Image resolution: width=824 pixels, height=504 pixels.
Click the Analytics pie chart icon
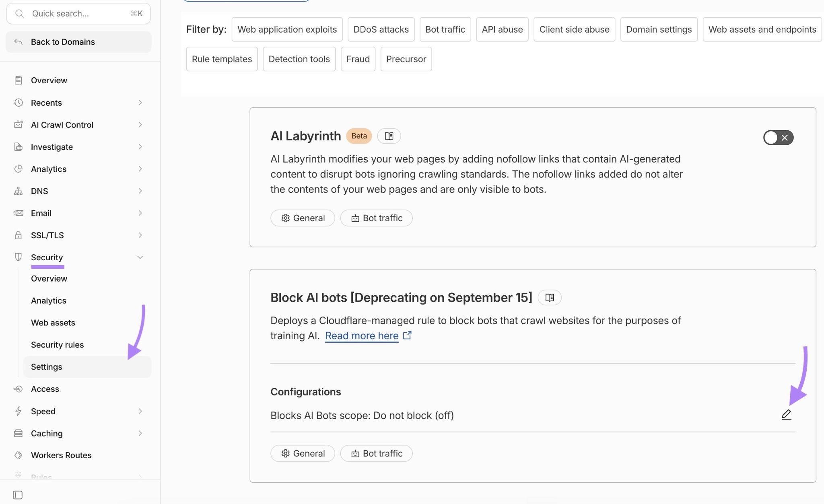click(x=18, y=169)
